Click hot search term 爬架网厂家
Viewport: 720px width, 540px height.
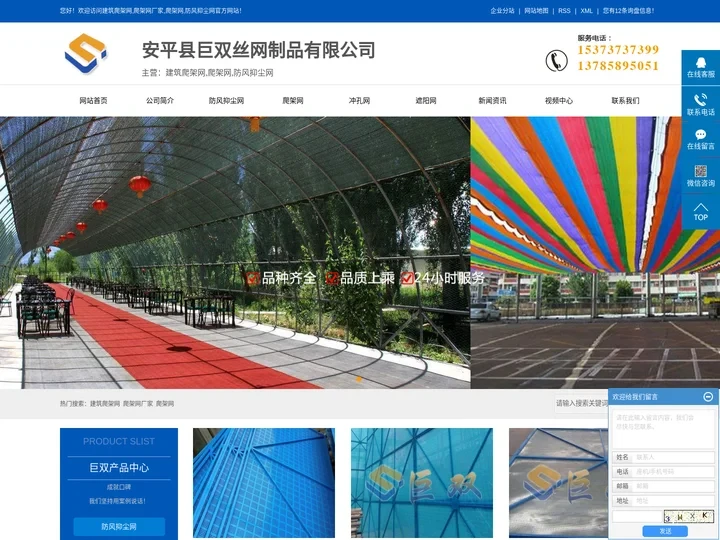(x=138, y=404)
